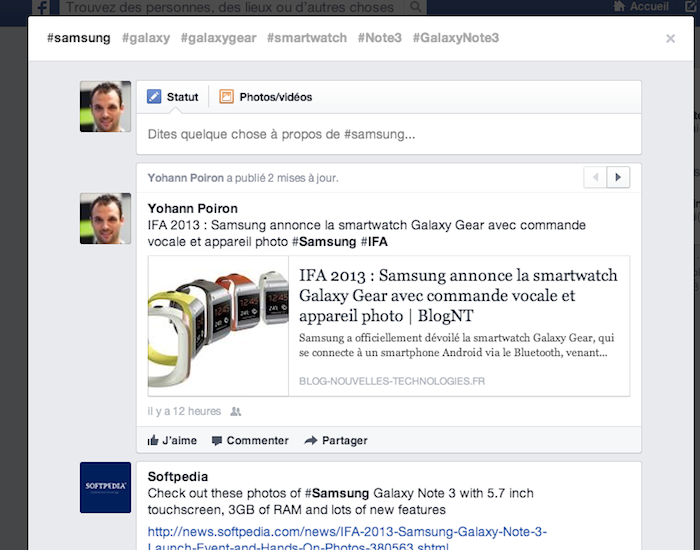Go to previous update with left arrow

[596, 177]
